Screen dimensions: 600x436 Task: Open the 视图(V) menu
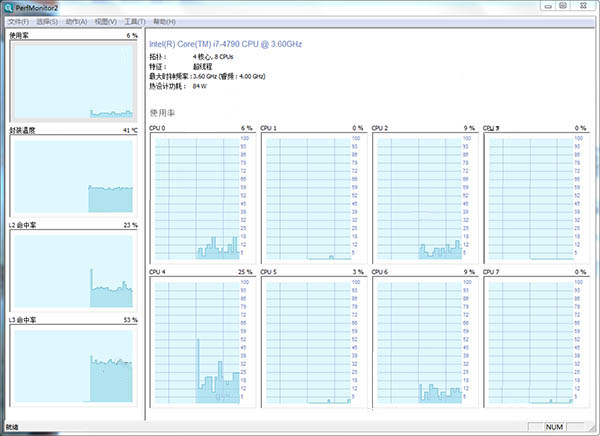click(x=106, y=21)
